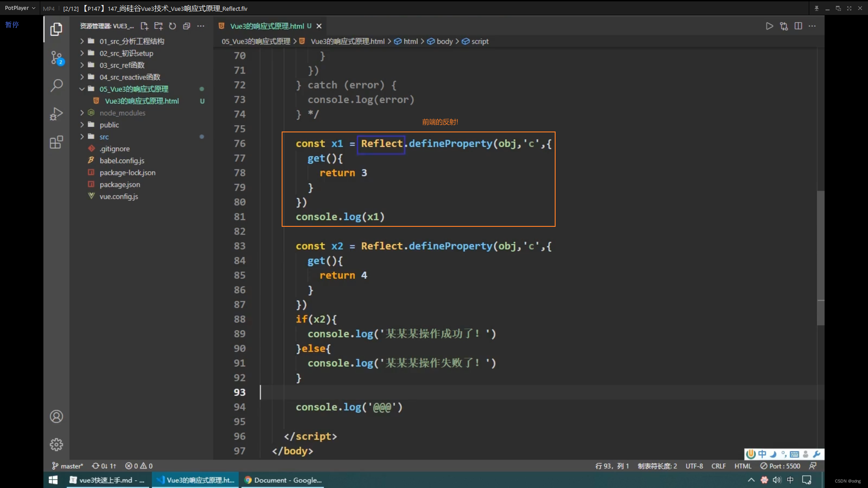This screenshot has height=488, width=868.
Task: Open the PotPlayer main menu dropdown
Action: (20, 8)
